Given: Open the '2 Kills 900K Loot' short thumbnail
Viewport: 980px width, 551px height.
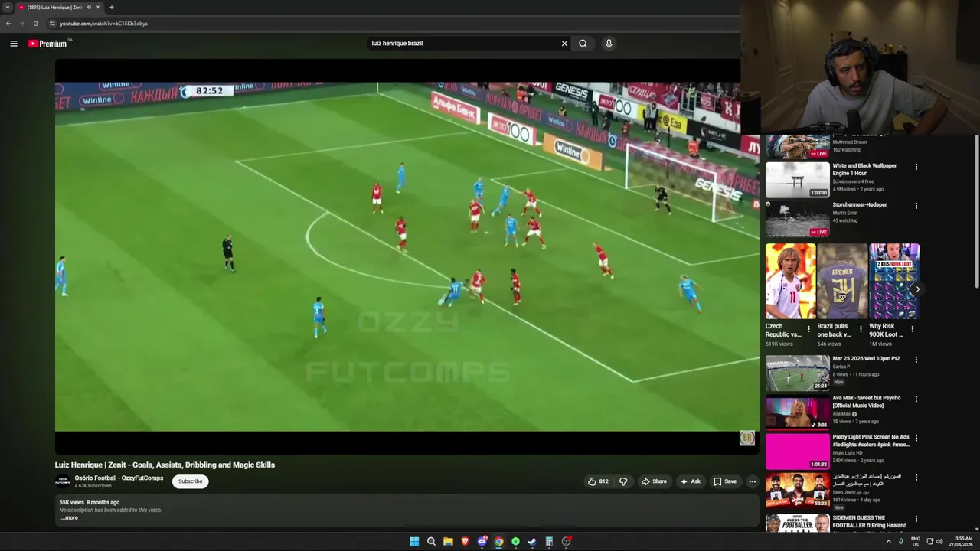Looking at the screenshot, I should pyautogui.click(x=894, y=281).
